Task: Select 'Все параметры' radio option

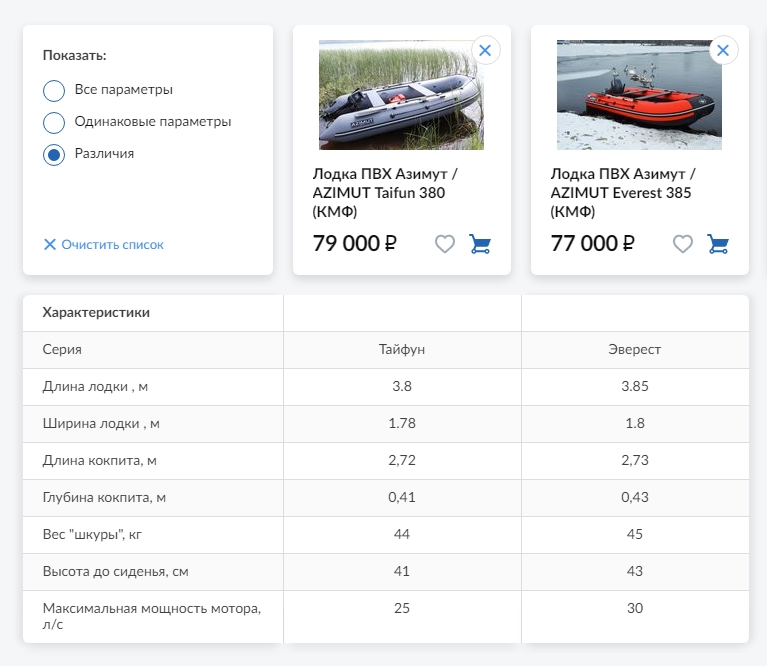Action: tap(54, 90)
